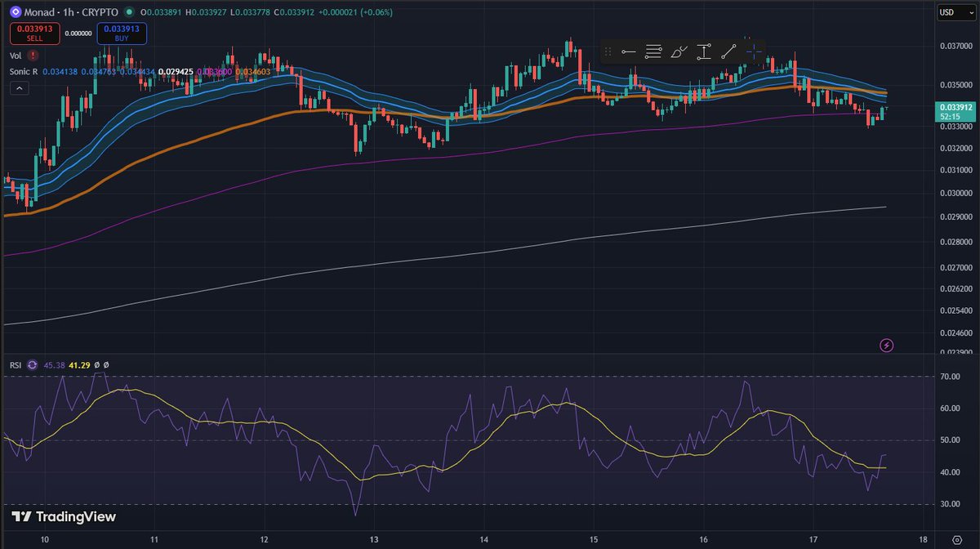The width and height of the screenshot is (980, 549).
Task: Click price axis label 0.037000
Action: (x=955, y=46)
